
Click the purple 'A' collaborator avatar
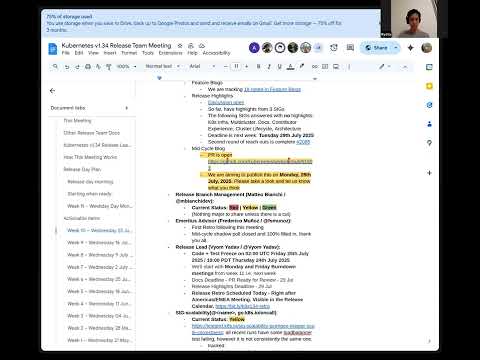coord(254,48)
